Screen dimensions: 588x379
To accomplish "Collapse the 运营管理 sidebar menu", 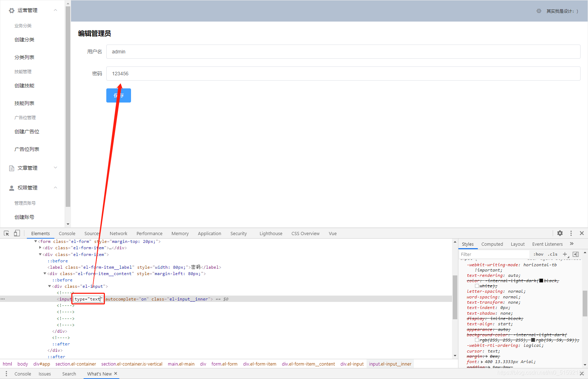I will 55,10.
